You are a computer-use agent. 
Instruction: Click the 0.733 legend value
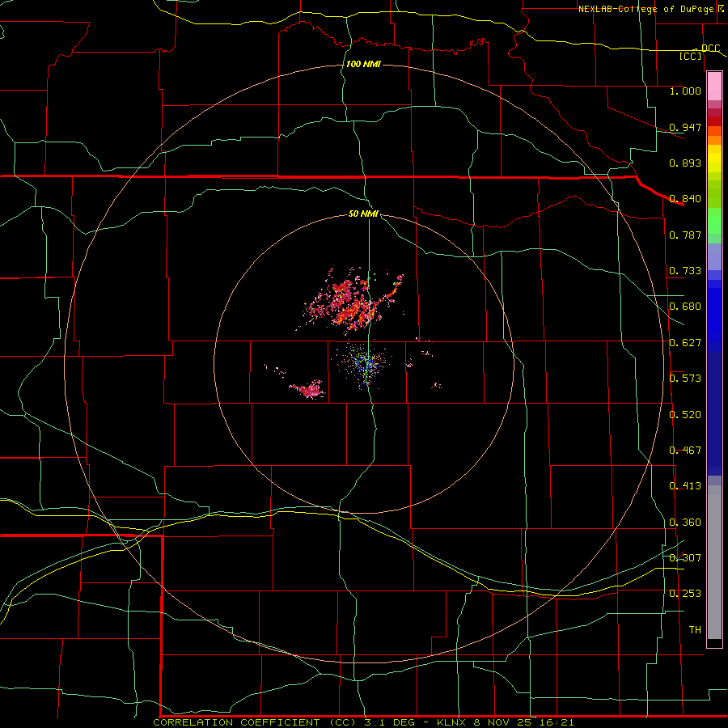pyautogui.click(x=685, y=271)
